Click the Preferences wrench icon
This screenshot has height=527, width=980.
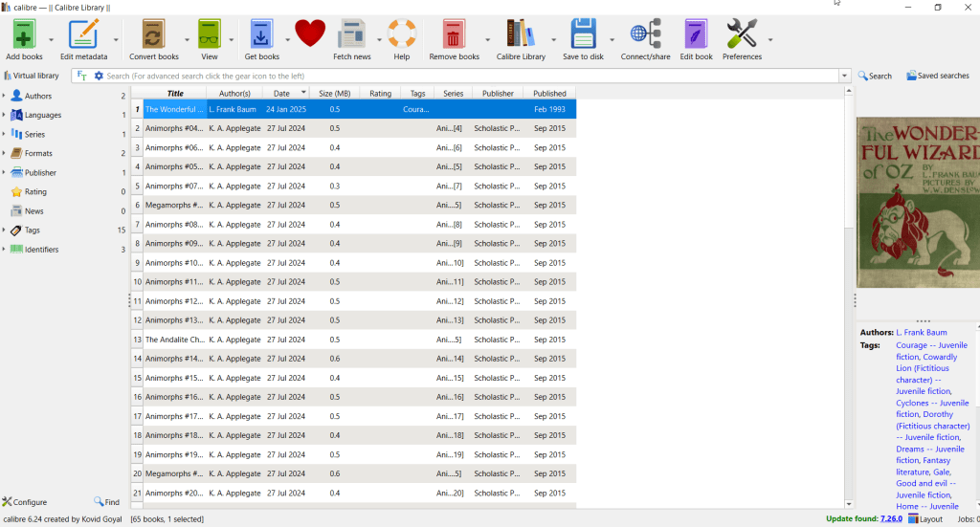tap(742, 34)
